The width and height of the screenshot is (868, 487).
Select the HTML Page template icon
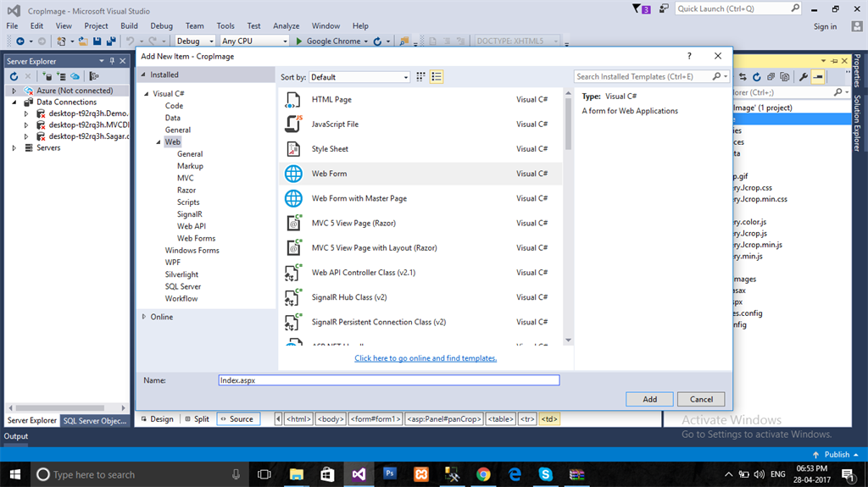click(x=293, y=100)
